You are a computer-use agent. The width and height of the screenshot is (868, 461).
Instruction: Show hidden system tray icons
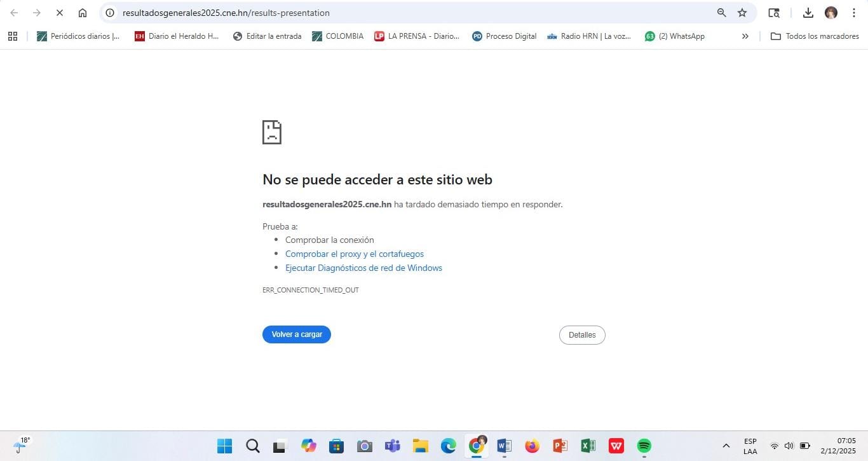coord(726,446)
